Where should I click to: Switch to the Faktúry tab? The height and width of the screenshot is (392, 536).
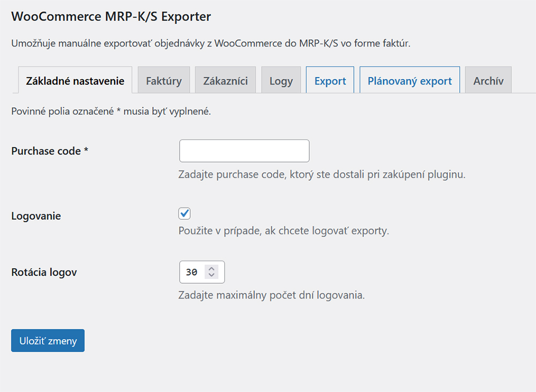(x=163, y=80)
